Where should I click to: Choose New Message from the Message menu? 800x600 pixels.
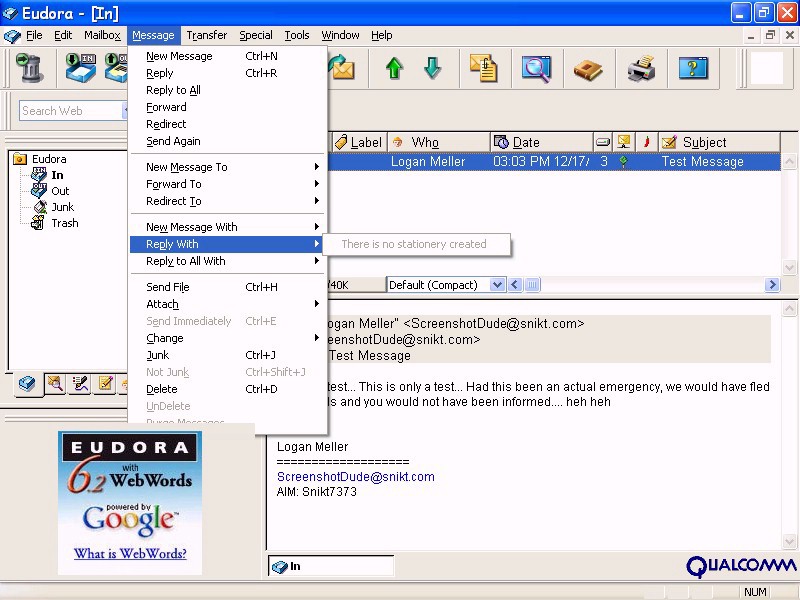coord(228,56)
